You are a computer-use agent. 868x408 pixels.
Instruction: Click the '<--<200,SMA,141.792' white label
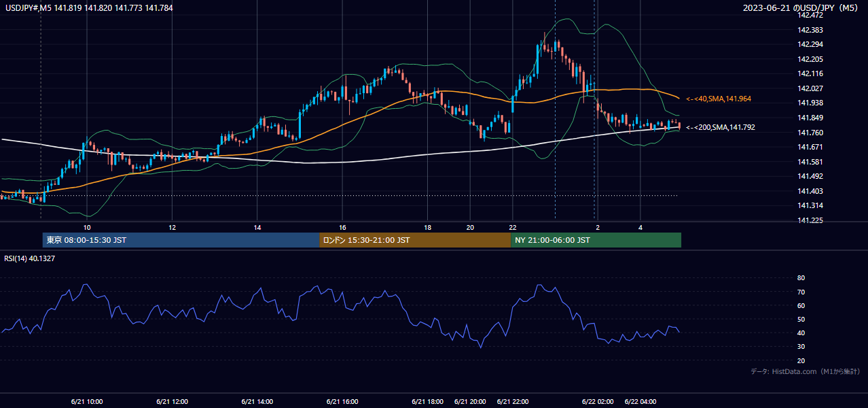point(720,127)
